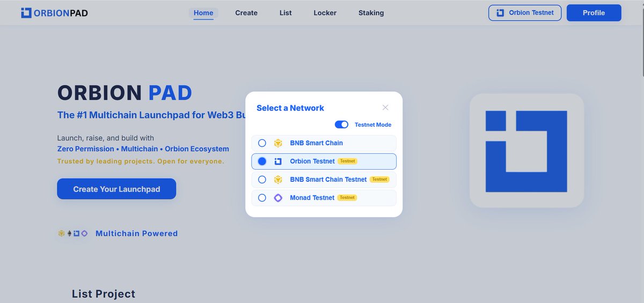This screenshot has width=644, height=303.
Task: Click the Orbion icon inside header network button
Action: click(500, 13)
